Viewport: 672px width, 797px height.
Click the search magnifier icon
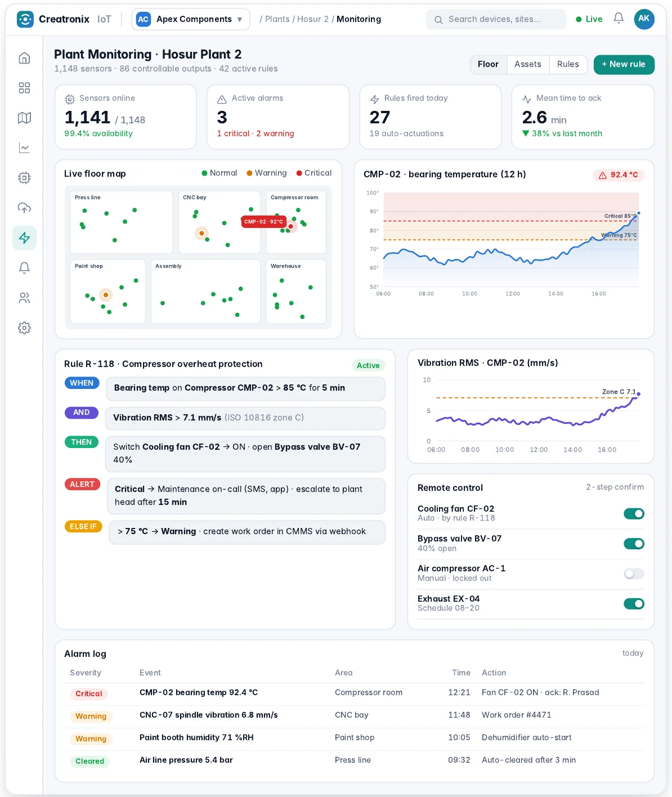coord(438,20)
